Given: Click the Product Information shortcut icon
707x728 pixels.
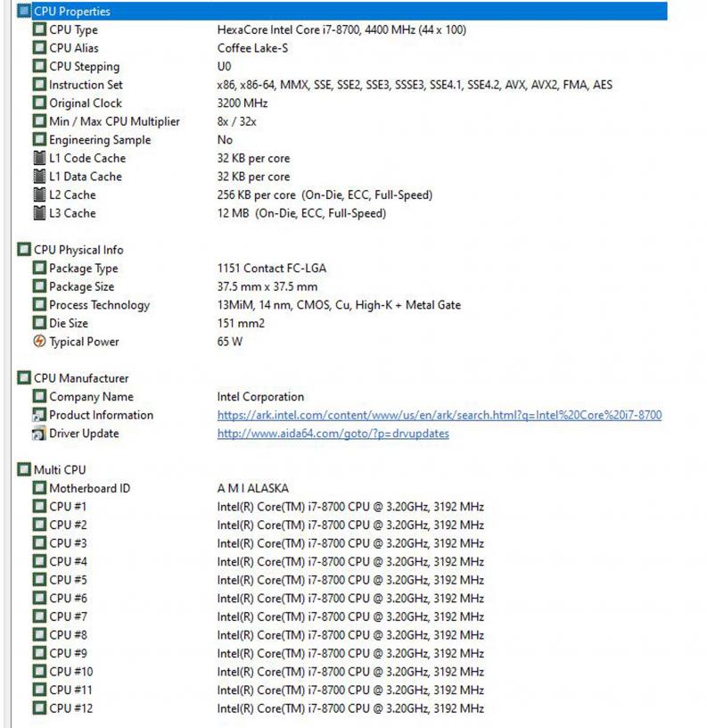Looking at the screenshot, I should coord(39,415).
